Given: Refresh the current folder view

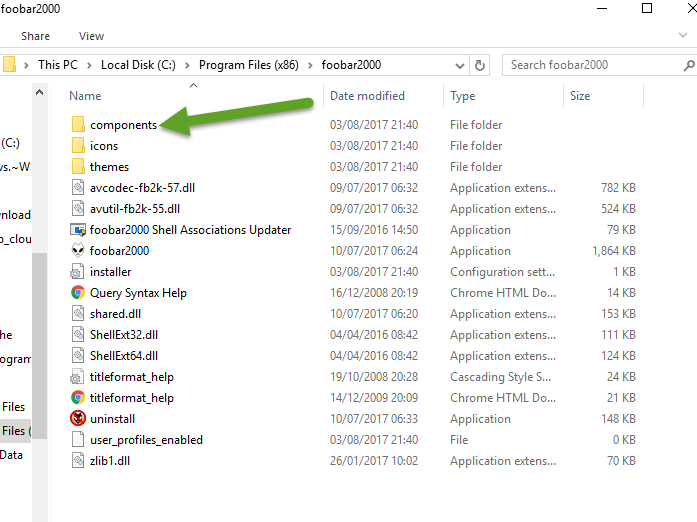Looking at the screenshot, I should coord(480,65).
